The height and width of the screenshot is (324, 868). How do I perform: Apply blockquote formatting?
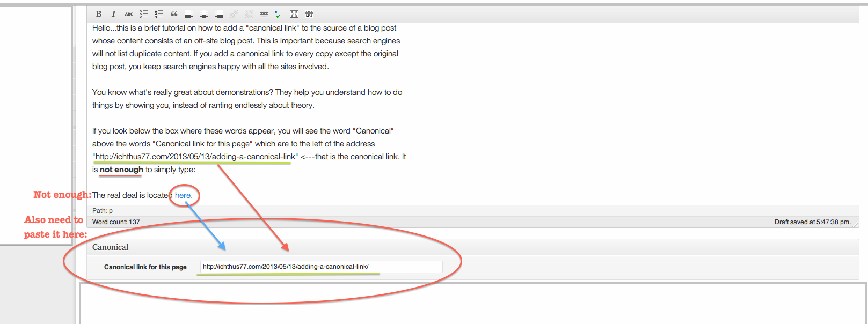click(174, 14)
